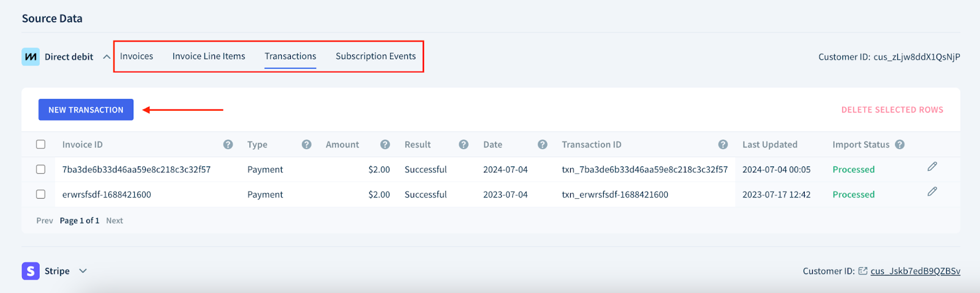The width and height of the screenshot is (980, 293).
Task: Click Processed status in 2024-07-04 00:05 row
Action: (x=854, y=169)
